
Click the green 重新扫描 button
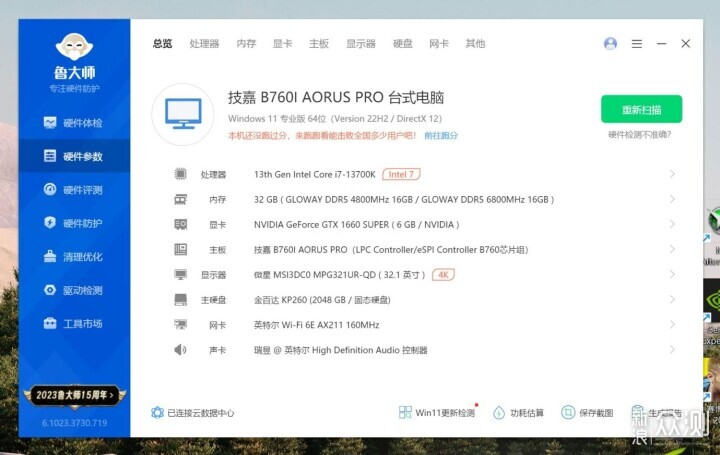click(641, 109)
